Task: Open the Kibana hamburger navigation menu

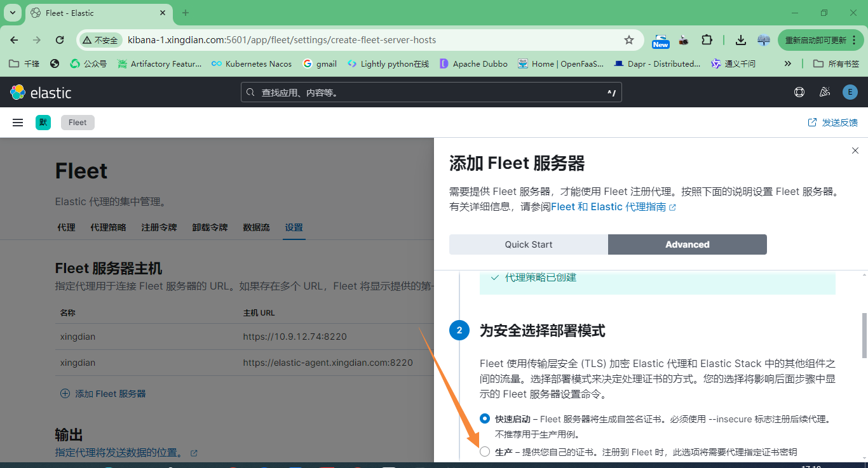Action: tap(18, 123)
